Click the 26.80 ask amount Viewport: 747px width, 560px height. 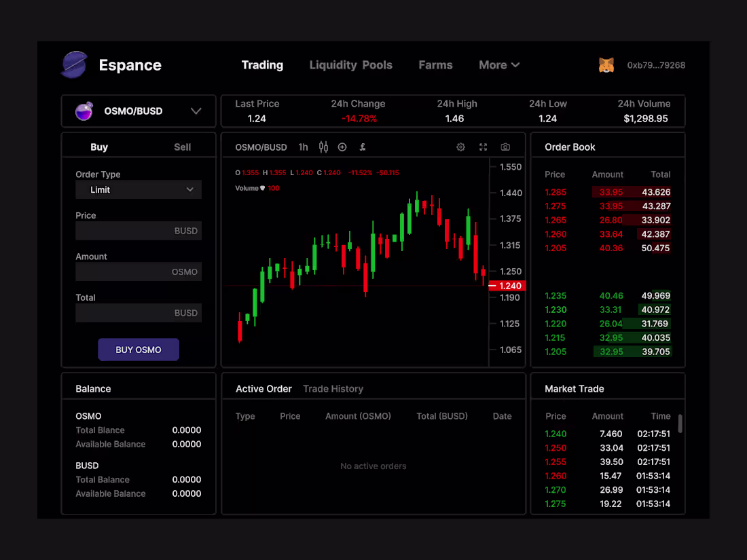(611, 220)
